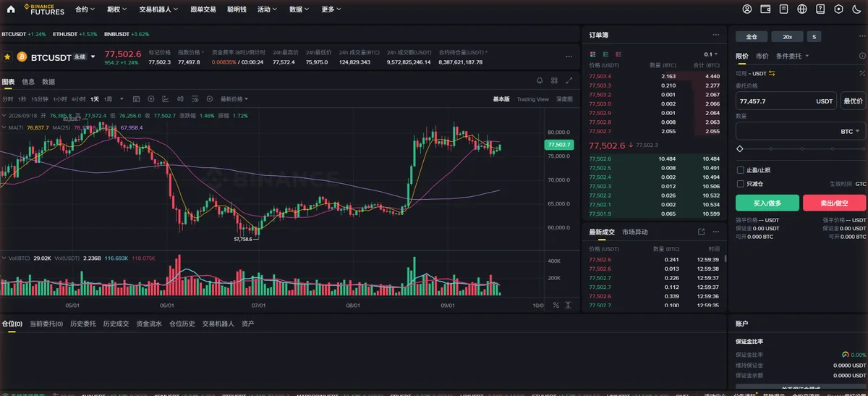This screenshot has width=868, height=396.
Task: Open the 条件委托 conditional order dropdown
Action: tap(793, 56)
